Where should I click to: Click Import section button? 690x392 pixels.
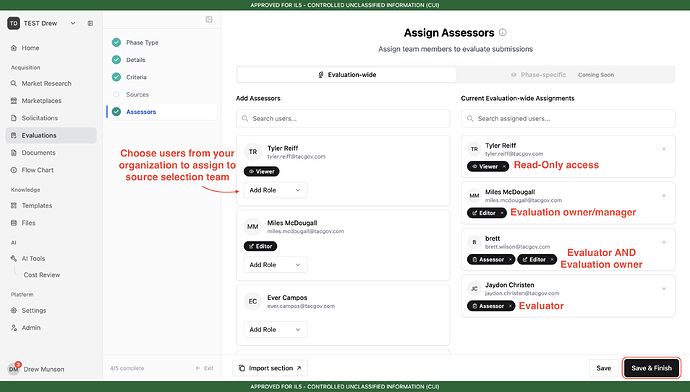[270, 368]
